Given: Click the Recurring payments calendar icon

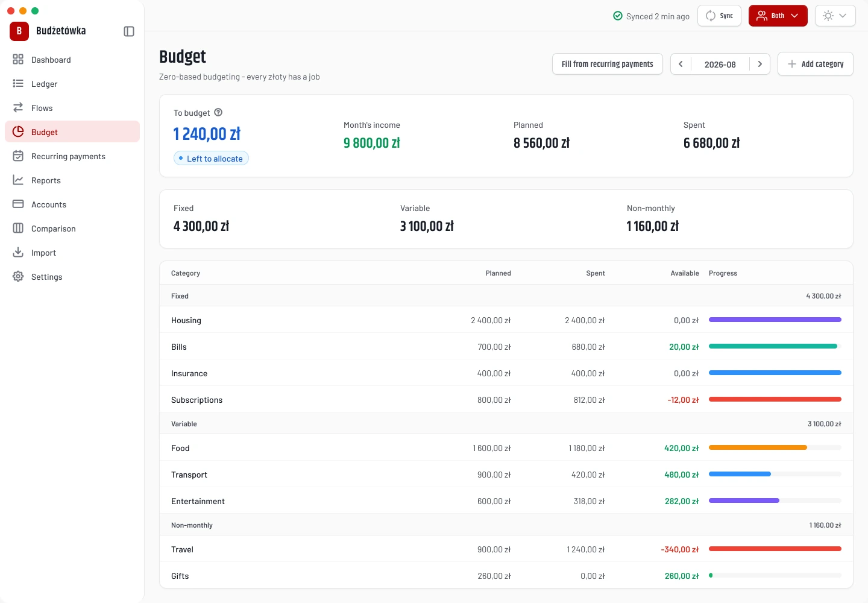Looking at the screenshot, I should [x=18, y=156].
